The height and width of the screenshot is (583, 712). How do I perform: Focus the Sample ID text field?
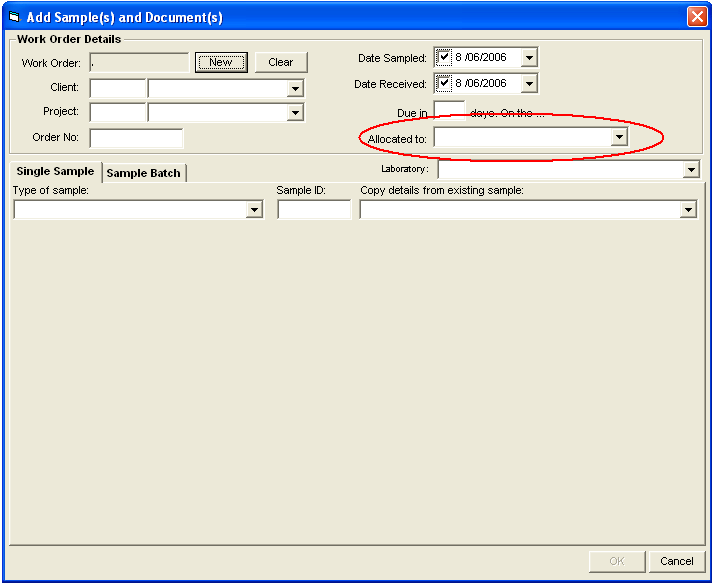314,210
